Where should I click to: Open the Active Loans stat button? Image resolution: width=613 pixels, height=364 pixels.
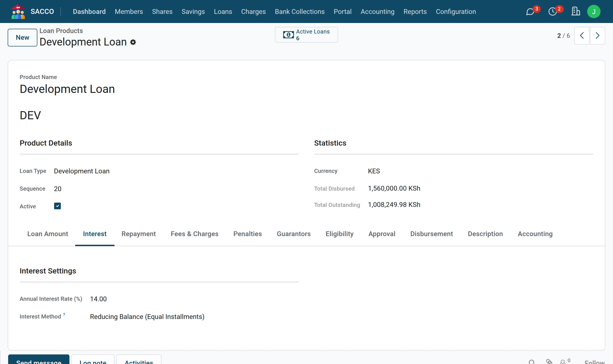tap(306, 35)
